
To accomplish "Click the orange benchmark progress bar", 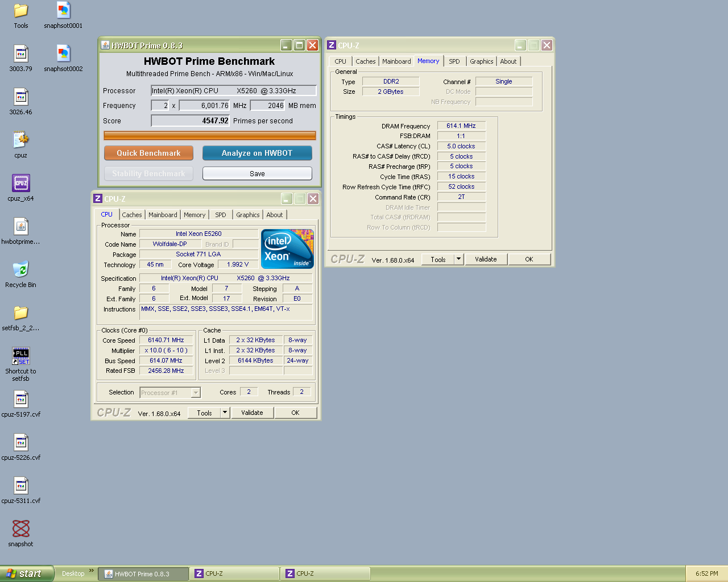I will [210, 135].
